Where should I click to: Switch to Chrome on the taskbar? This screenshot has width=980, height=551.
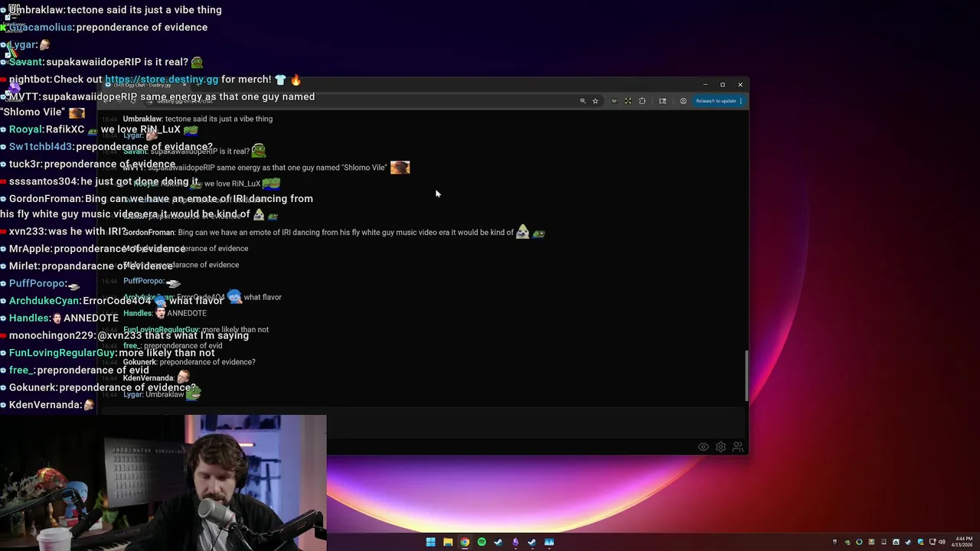tap(465, 542)
